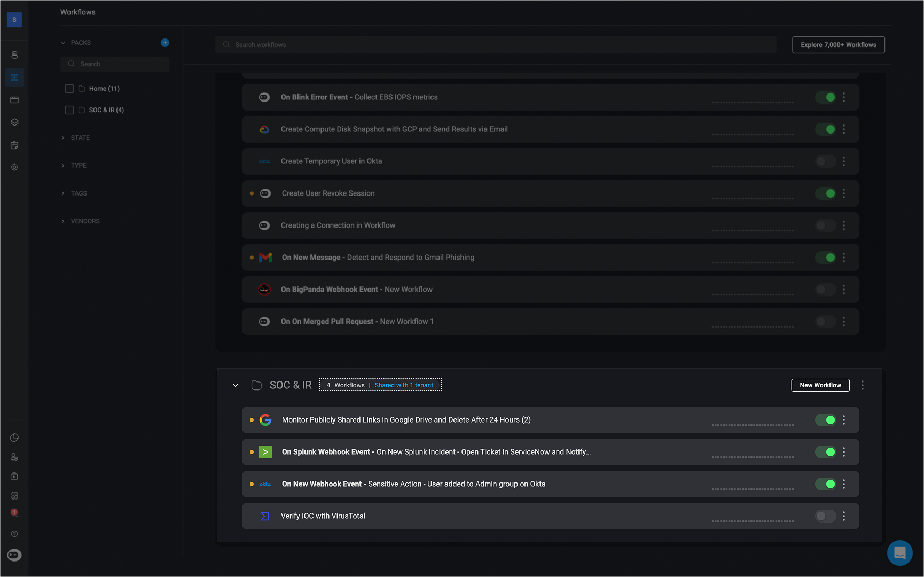Open the notifications icon with red badge
The height and width of the screenshot is (577, 924).
point(14,513)
